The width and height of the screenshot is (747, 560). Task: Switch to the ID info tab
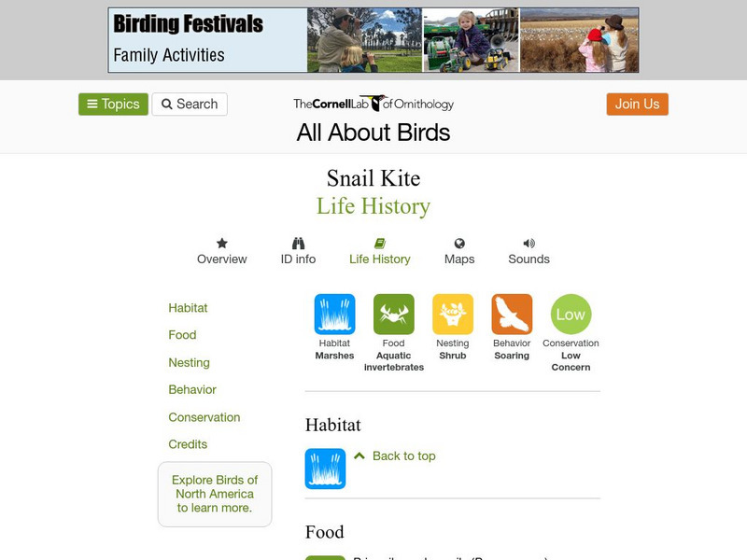point(299,251)
